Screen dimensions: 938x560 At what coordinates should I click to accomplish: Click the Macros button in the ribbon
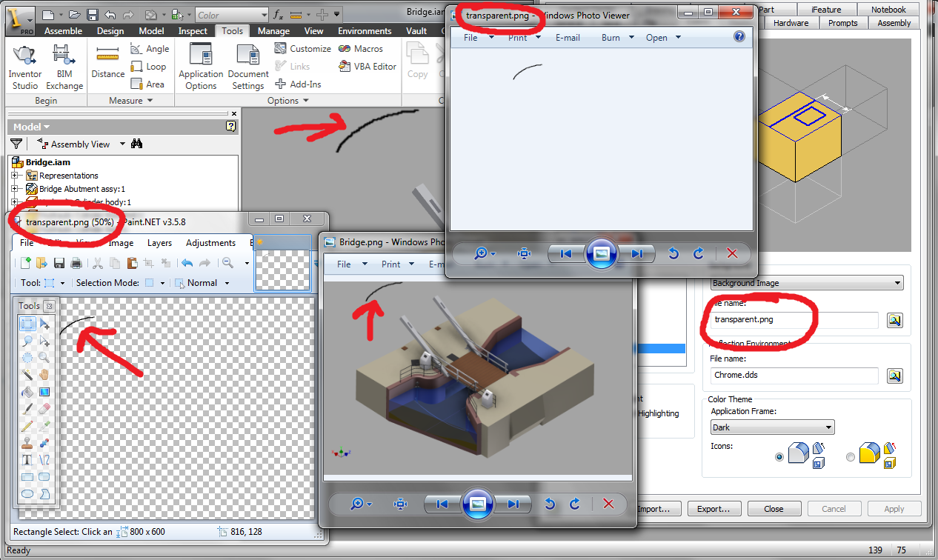360,49
